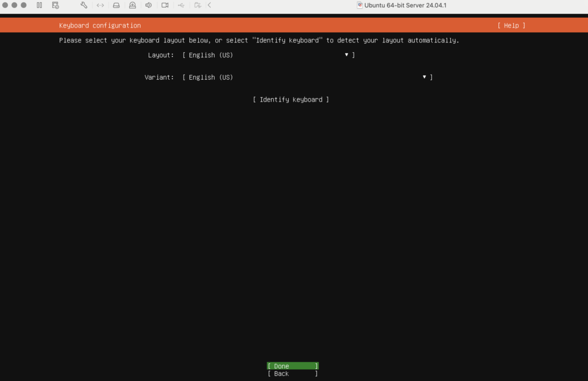Click the resize/fit-guest arrows icon
Viewport: 588px width, 381px height.
coord(100,5)
